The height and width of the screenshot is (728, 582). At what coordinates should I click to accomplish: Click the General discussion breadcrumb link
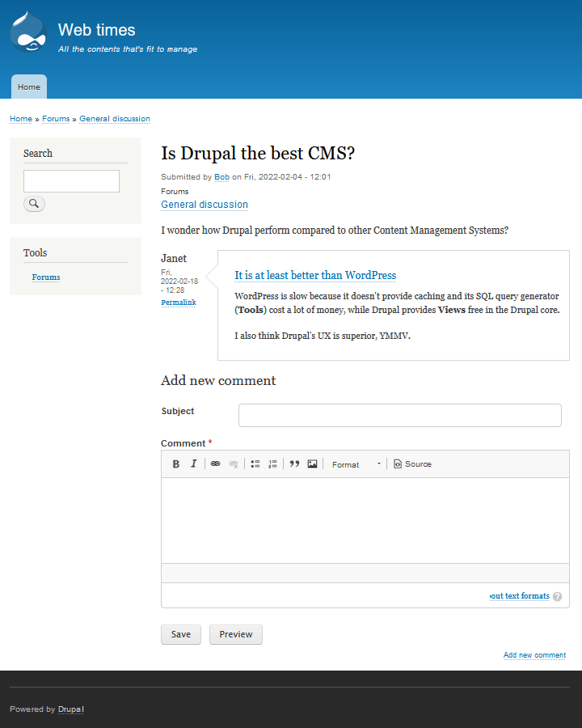[x=115, y=119]
